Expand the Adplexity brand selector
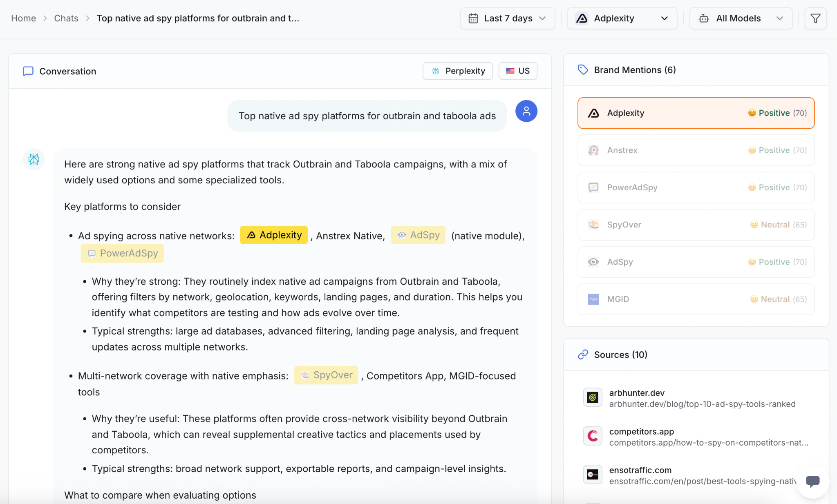Image resolution: width=837 pixels, height=504 pixels. pyautogui.click(x=622, y=18)
